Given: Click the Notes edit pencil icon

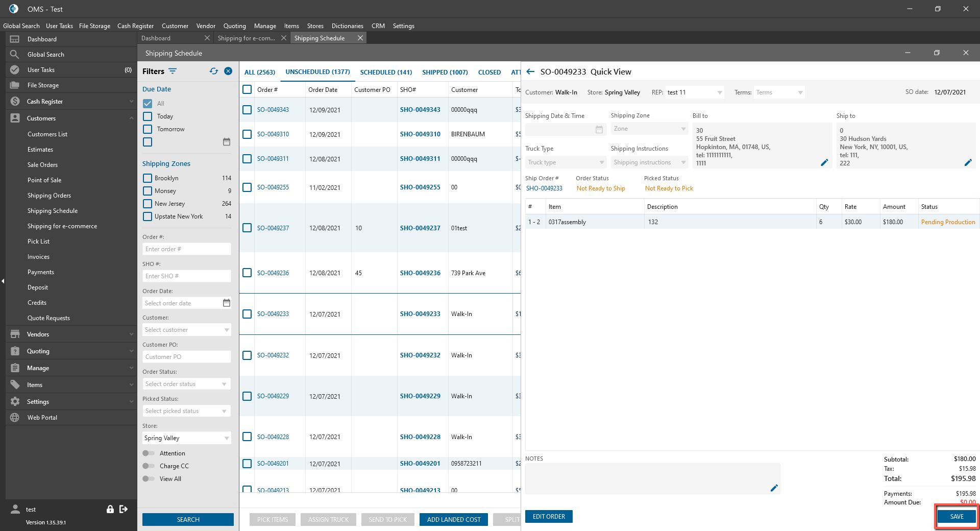Looking at the screenshot, I should tap(774, 488).
